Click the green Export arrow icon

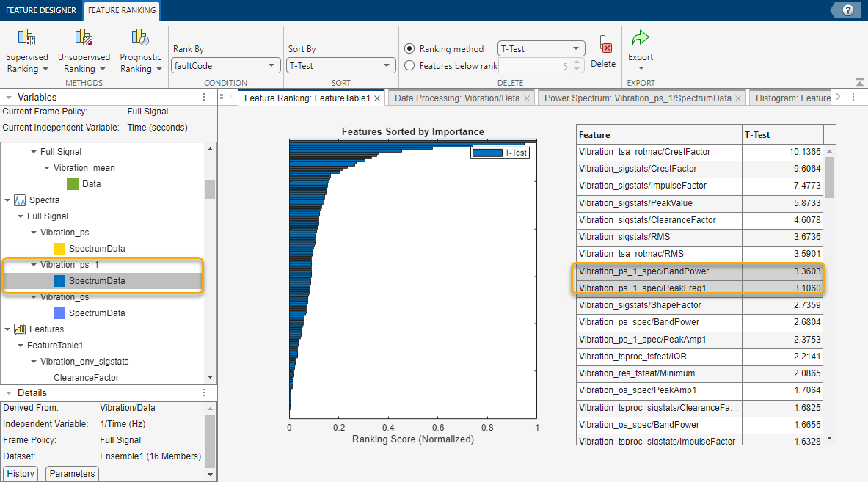click(x=640, y=38)
